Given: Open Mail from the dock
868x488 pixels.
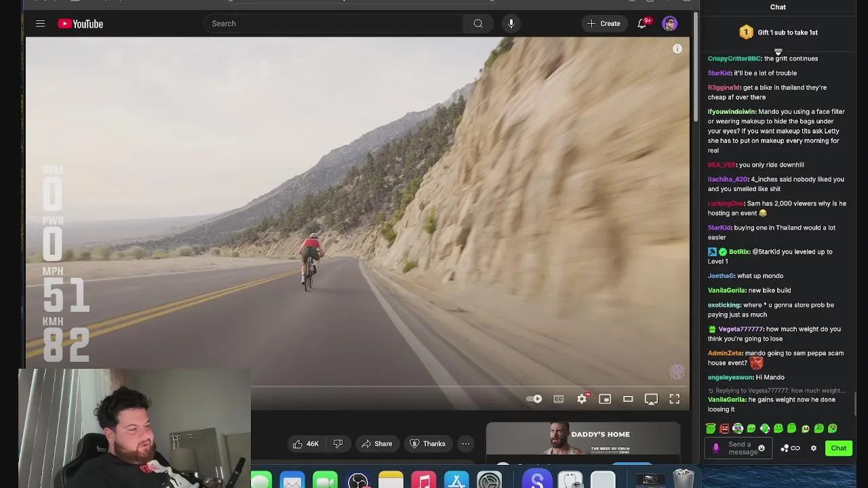Looking at the screenshot, I should [x=292, y=480].
